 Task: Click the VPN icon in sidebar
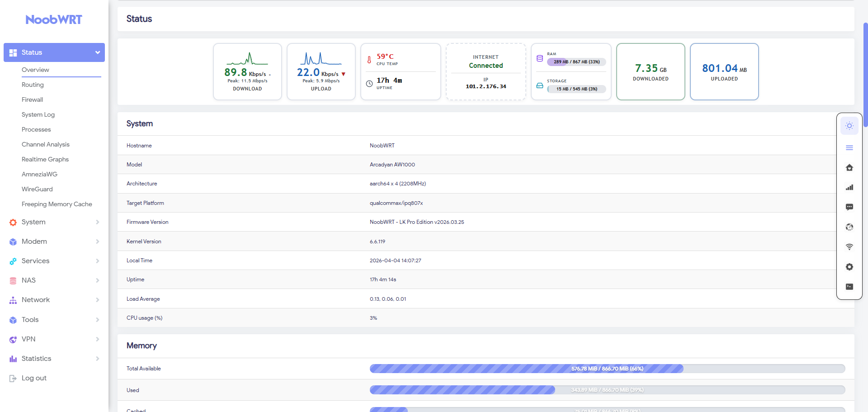click(x=13, y=339)
